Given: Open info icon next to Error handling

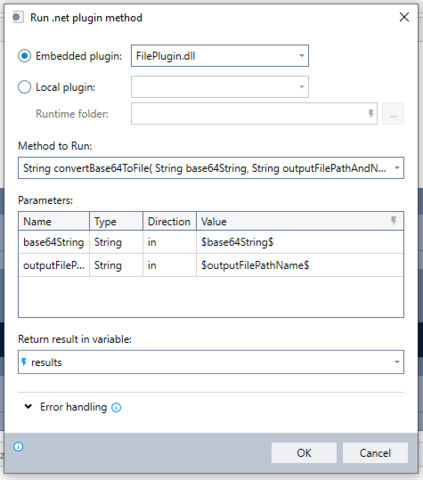Looking at the screenshot, I should click(x=116, y=407).
